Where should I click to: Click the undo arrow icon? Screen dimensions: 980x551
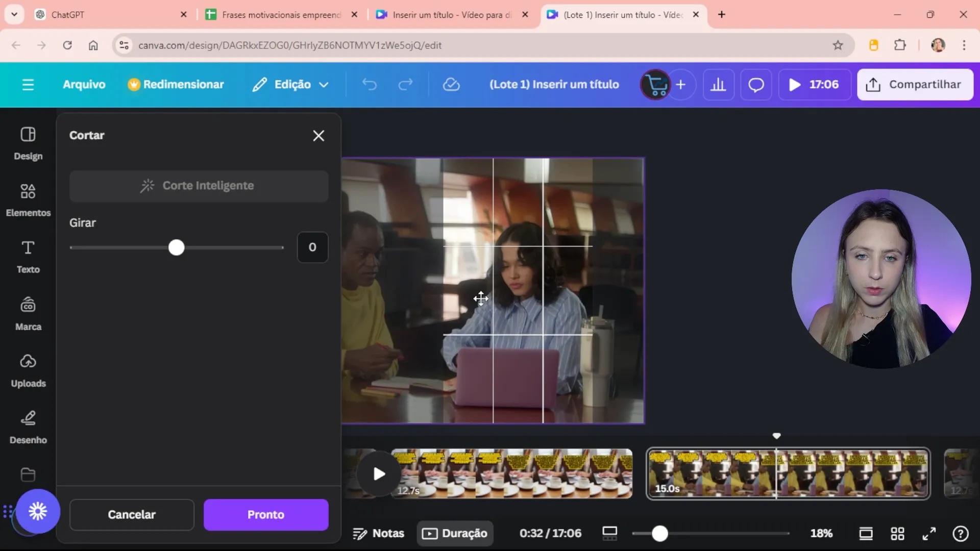point(369,85)
